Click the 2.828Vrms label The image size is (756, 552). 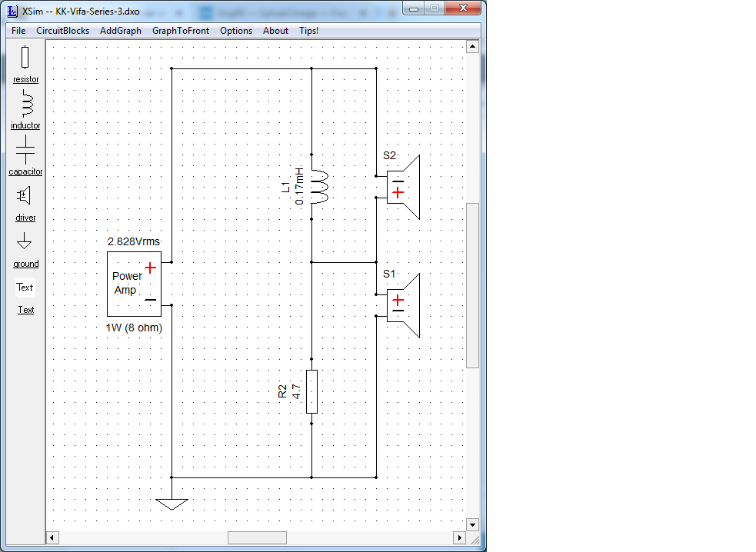(134, 241)
